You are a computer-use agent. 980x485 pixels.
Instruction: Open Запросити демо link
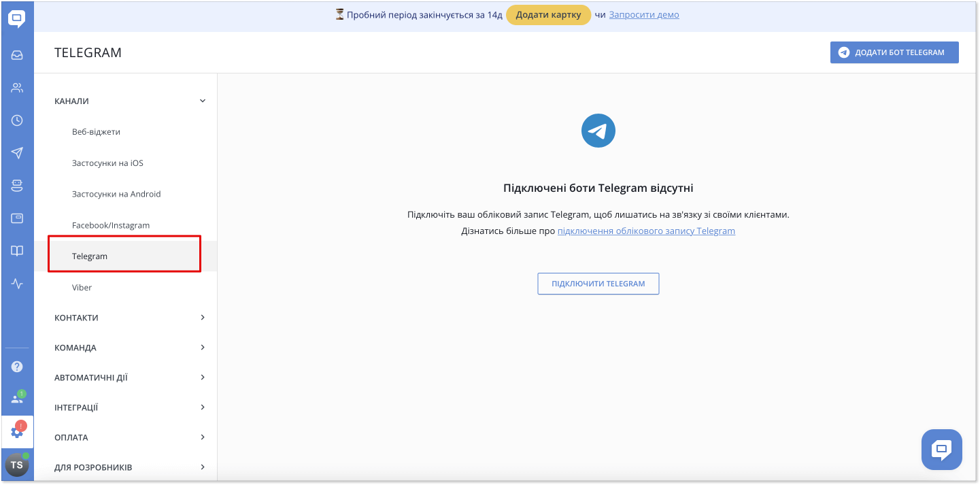coord(644,15)
